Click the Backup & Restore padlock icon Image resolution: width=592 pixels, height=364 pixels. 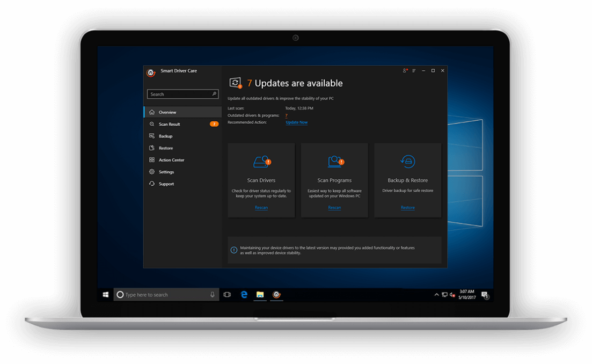[407, 161]
